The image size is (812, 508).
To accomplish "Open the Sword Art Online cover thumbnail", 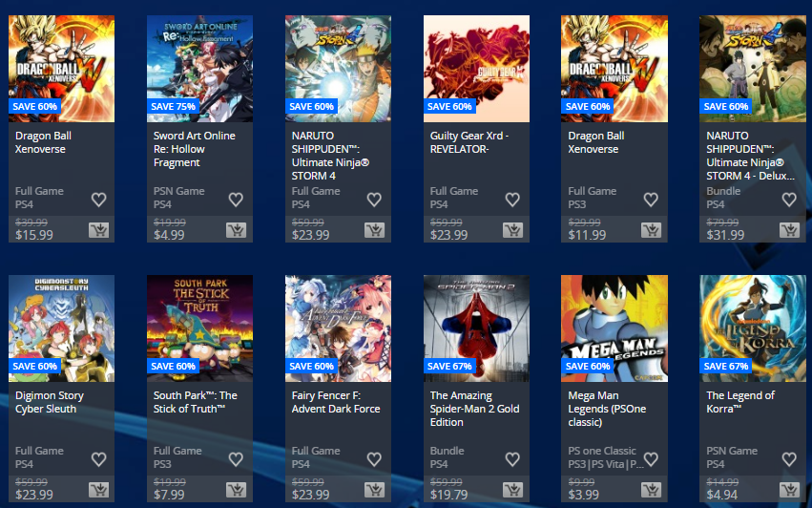I will [x=199, y=69].
